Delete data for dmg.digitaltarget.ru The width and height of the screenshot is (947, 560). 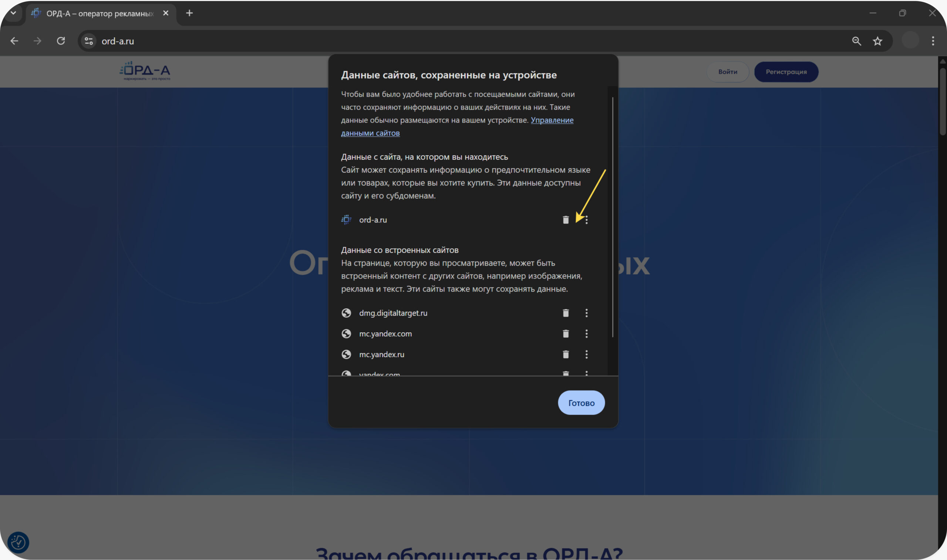tap(566, 313)
